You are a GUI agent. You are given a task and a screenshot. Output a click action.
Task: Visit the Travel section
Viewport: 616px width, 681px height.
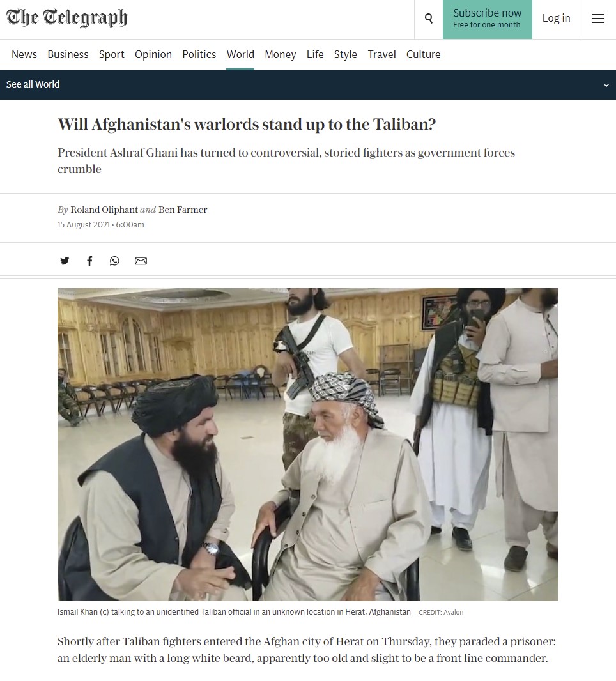tap(381, 55)
